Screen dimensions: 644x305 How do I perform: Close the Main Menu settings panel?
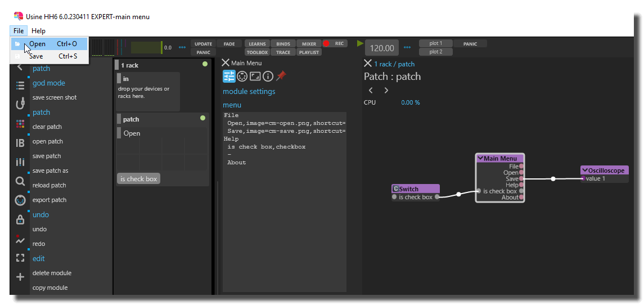point(226,62)
